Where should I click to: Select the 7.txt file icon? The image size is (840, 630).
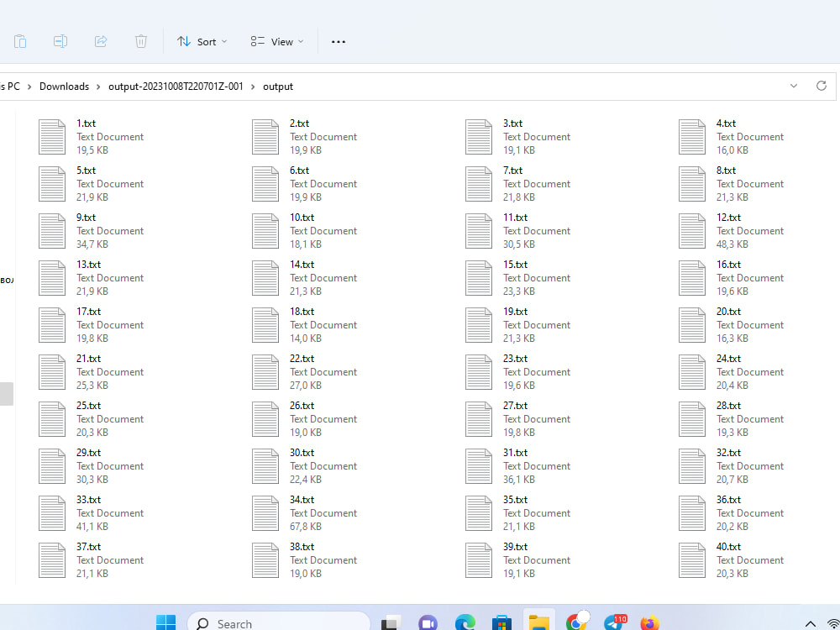tap(479, 184)
